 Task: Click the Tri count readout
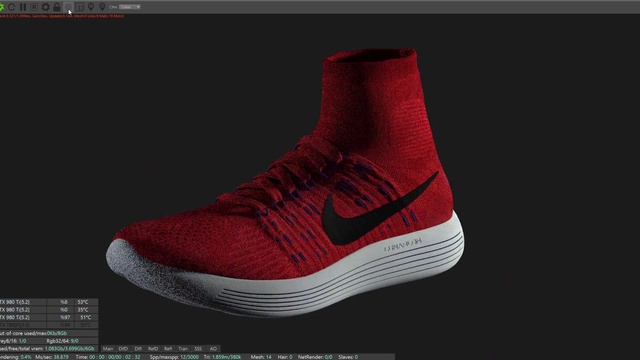pos(222,357)
